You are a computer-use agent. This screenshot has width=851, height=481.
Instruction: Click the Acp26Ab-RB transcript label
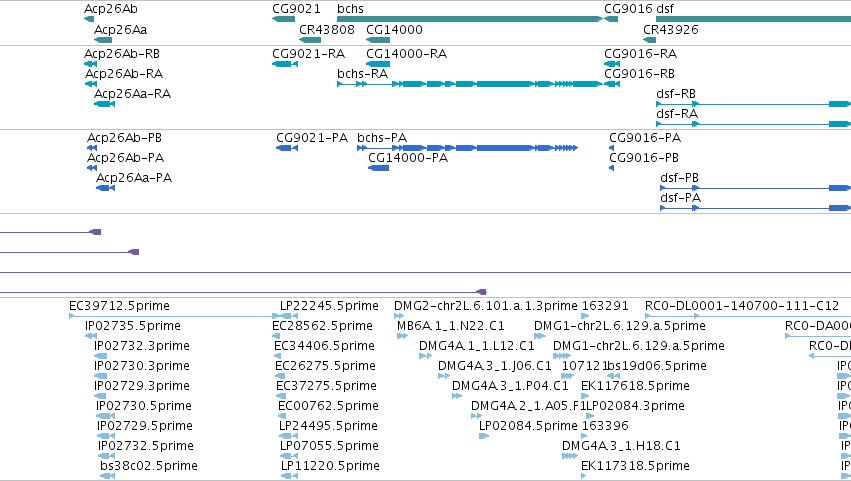(x=122, y=54)
